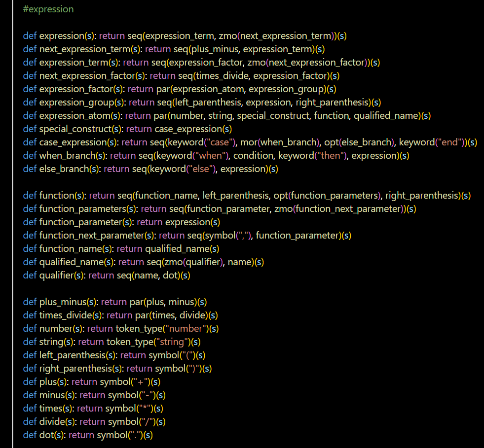Click 'opt(else_branch)' in case_expression line

[x=359, y=142]
